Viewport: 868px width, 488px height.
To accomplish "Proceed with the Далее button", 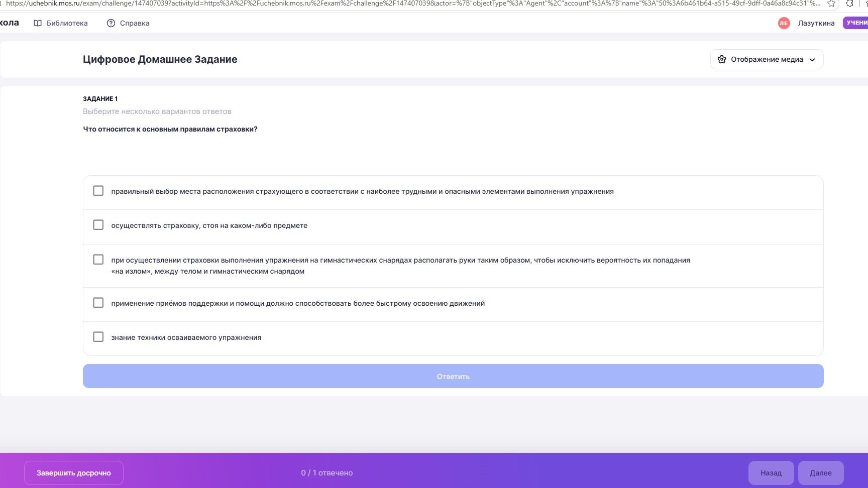I will coord(821,473).
